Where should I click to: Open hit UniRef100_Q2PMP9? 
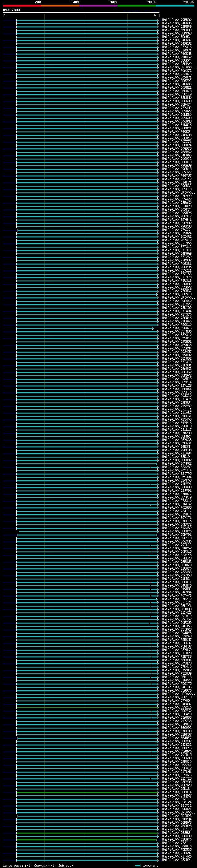(x=177, y=26)
